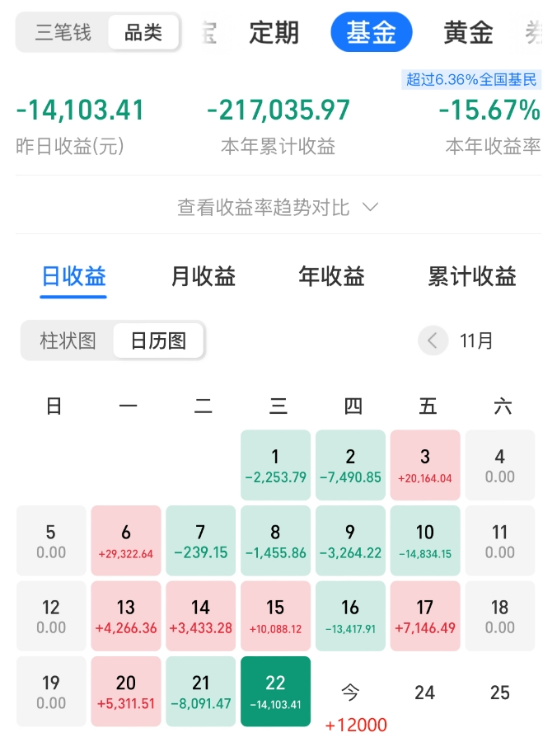This screenshot has width=557, height=756.
Task: Select calendar day 20 with +5,311.51
Action: click(x=126, y=692)
